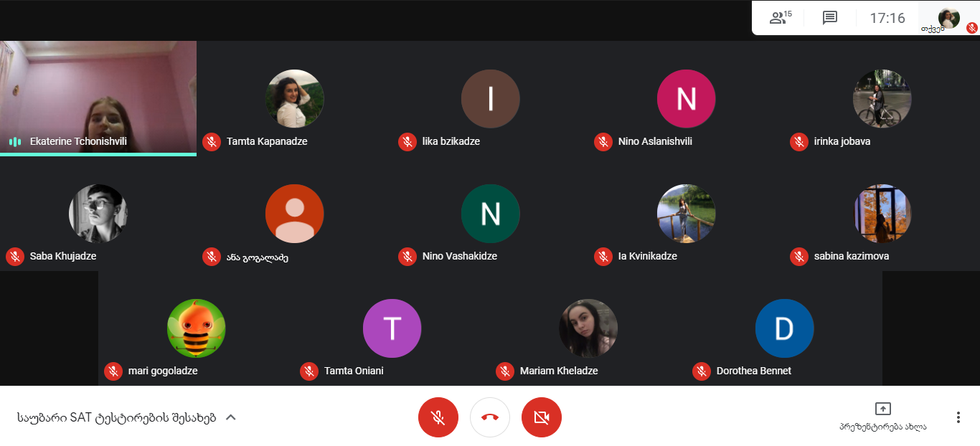Click the muted mic icon beside Dorothea Bennet

(702, 371)
